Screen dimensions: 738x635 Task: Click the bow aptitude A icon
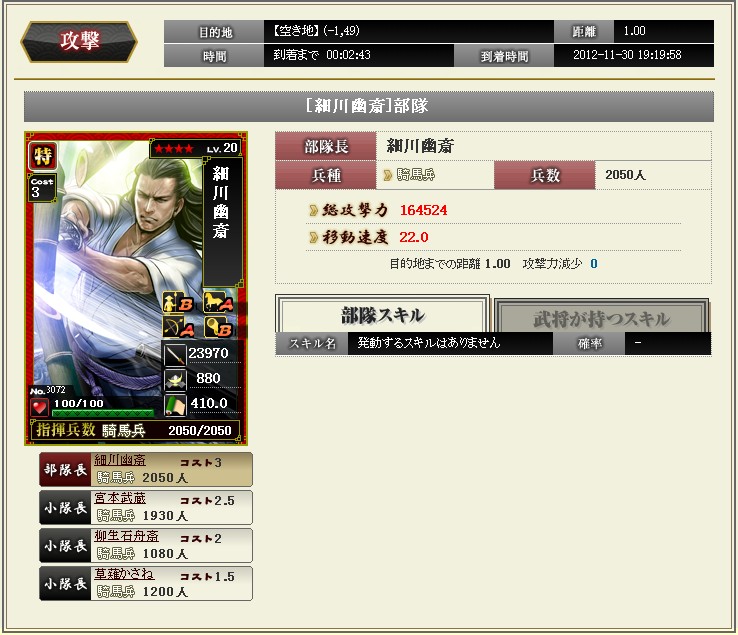coord(177,327)
